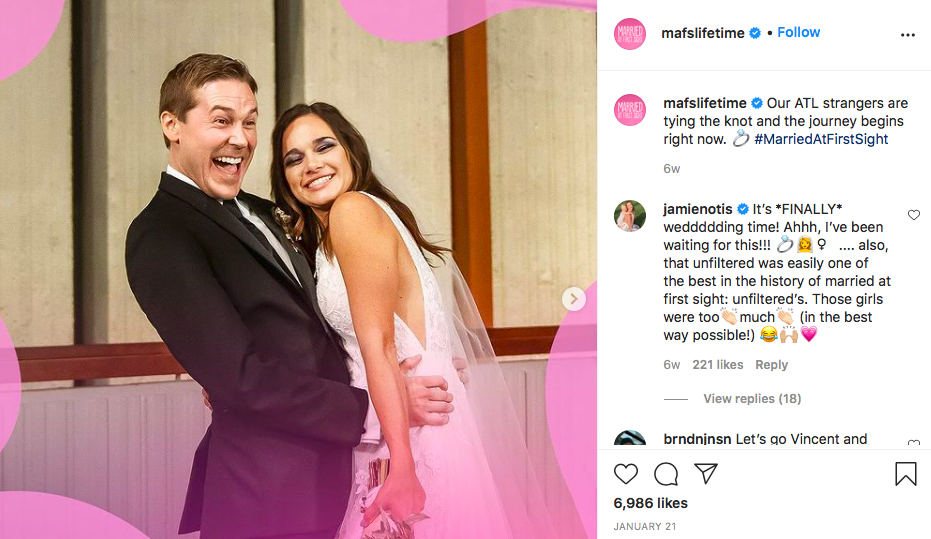
Task: Go to the next photo arrow
Action: [x=574, y=299]
